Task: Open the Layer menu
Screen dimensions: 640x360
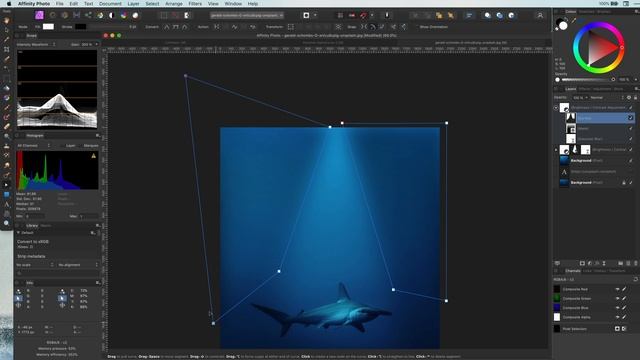Action: [x=133, y=4]
